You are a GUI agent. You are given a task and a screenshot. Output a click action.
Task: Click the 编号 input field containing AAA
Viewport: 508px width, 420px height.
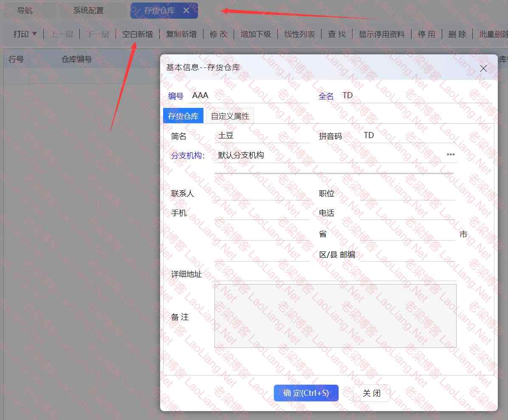[248, 96]
